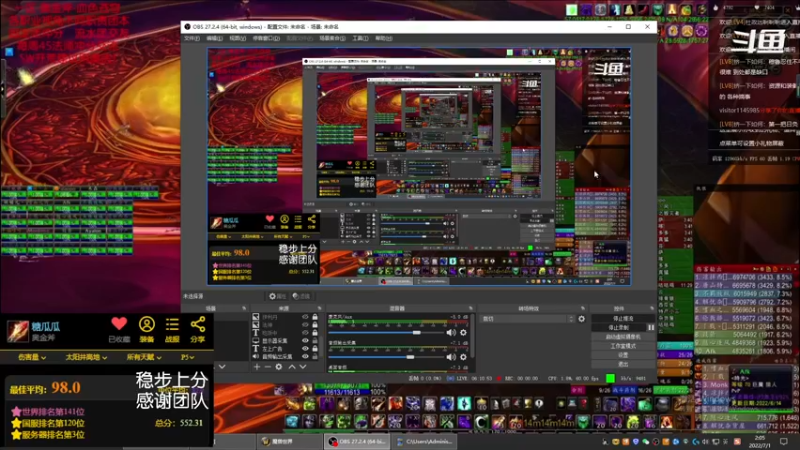Click the 分享 share icon in overlay
Screen dimensions: 800x450
(198, 324)
